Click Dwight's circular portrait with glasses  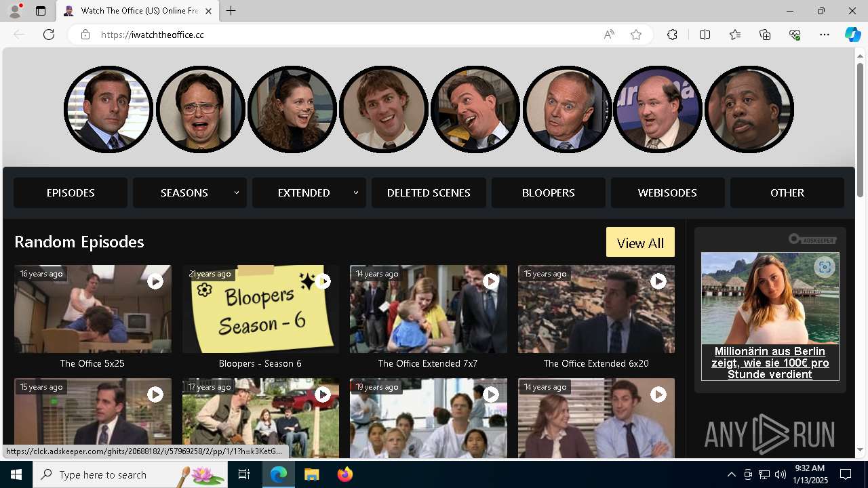(x=201, y=109)
